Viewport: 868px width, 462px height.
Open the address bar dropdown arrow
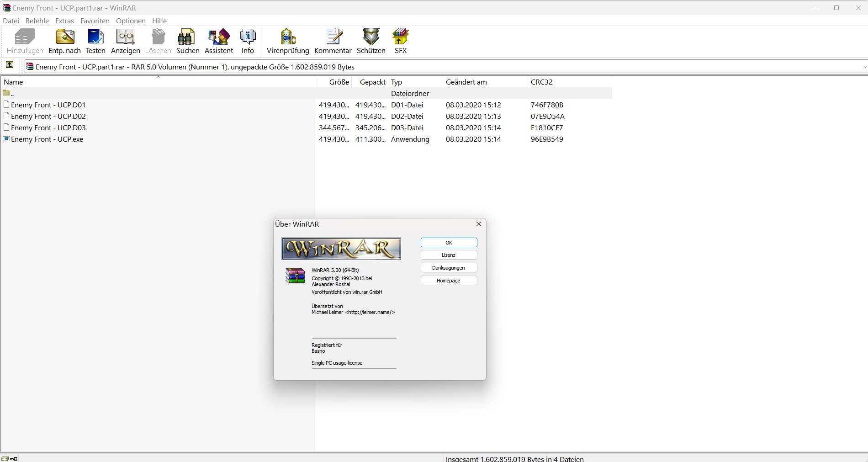(x=864, y=67)
